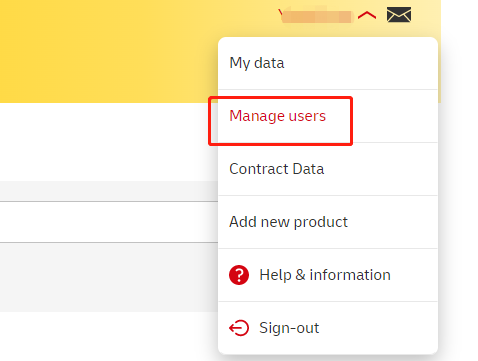
Task: Open the envelope messages icon
Action: tap(399, 15)
